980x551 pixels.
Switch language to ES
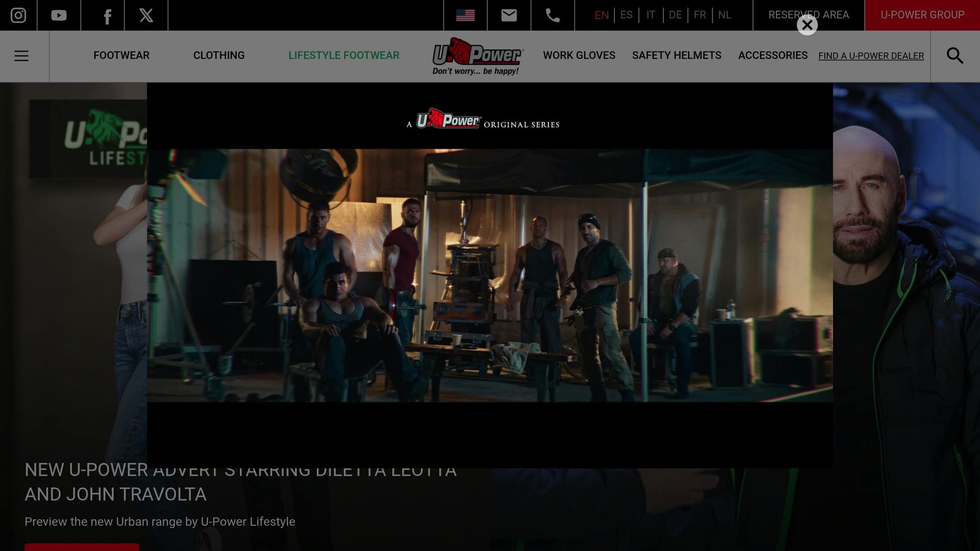626,15
